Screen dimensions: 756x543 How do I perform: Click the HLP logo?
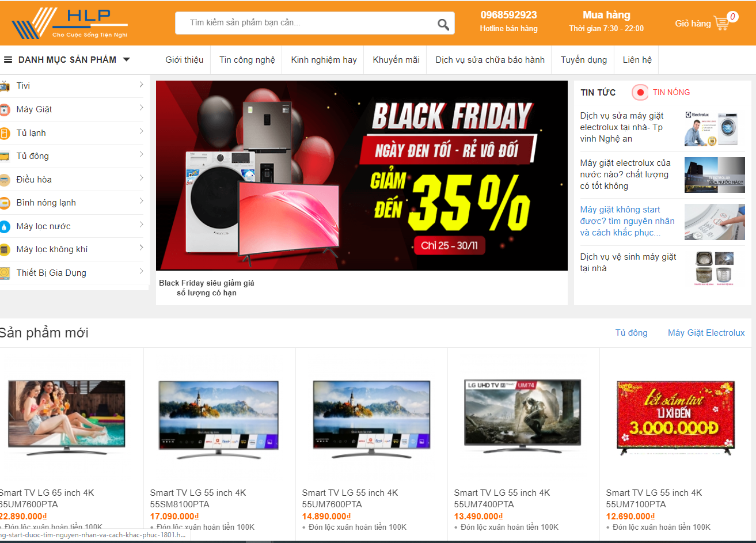click(x=70, y=23)
